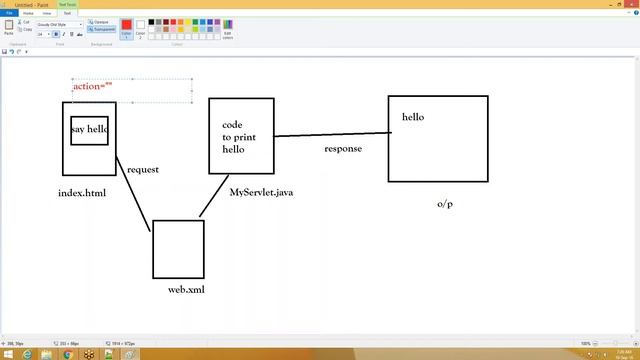Select the Text ribbon tab
Viewport: 640px width, 360px height.
point(67,13)
